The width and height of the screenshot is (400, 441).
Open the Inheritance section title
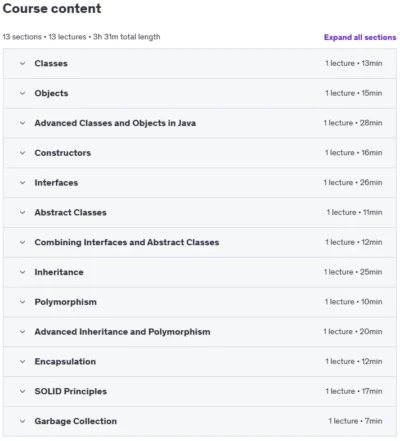(x=59, y=272)
